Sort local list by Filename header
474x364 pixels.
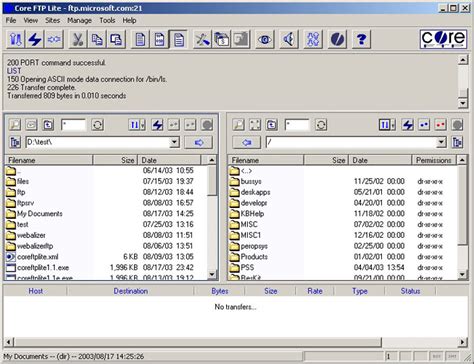[49, 160]
